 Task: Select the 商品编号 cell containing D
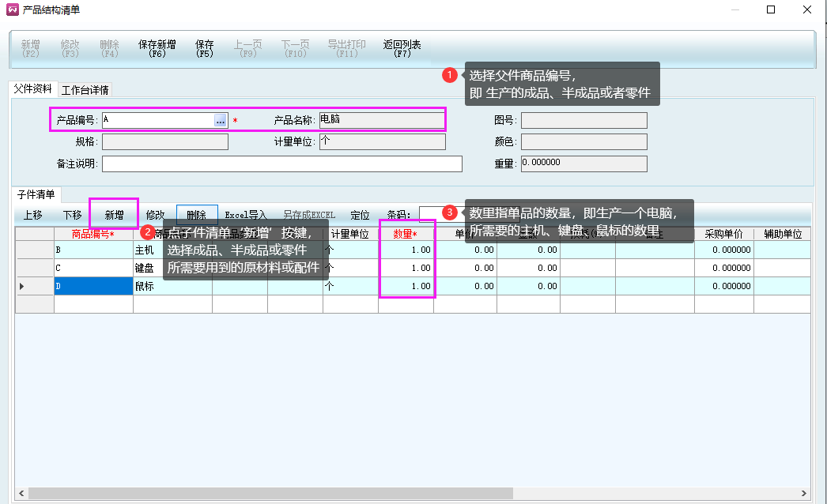click(93, 286)
